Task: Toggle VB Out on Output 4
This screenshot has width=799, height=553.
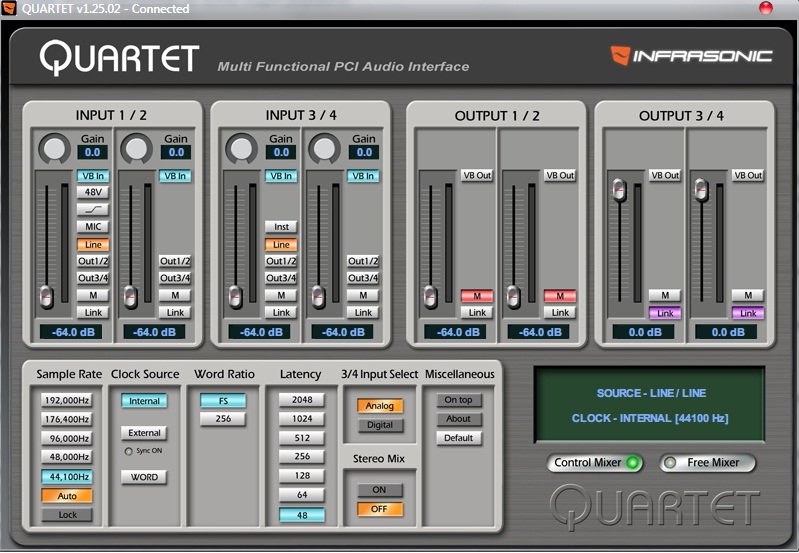Action: tap(748, 175)
